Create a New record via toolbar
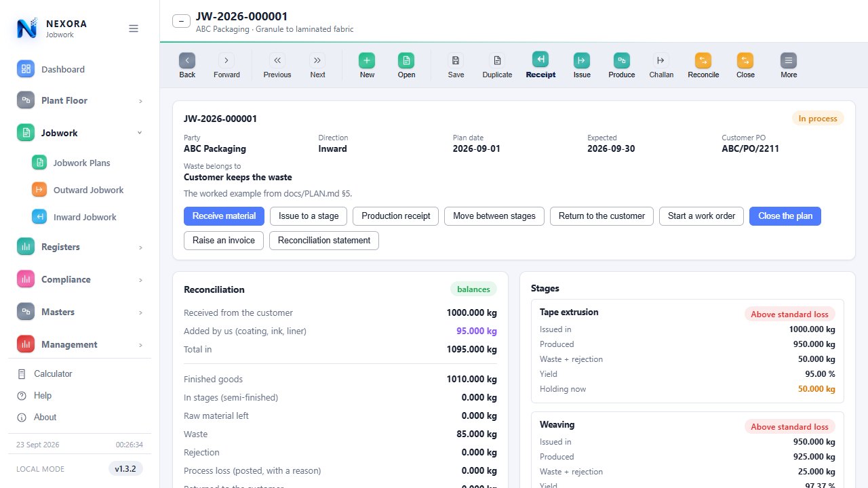Viewport: 868px width, 488px height. (x=367, y=60)
